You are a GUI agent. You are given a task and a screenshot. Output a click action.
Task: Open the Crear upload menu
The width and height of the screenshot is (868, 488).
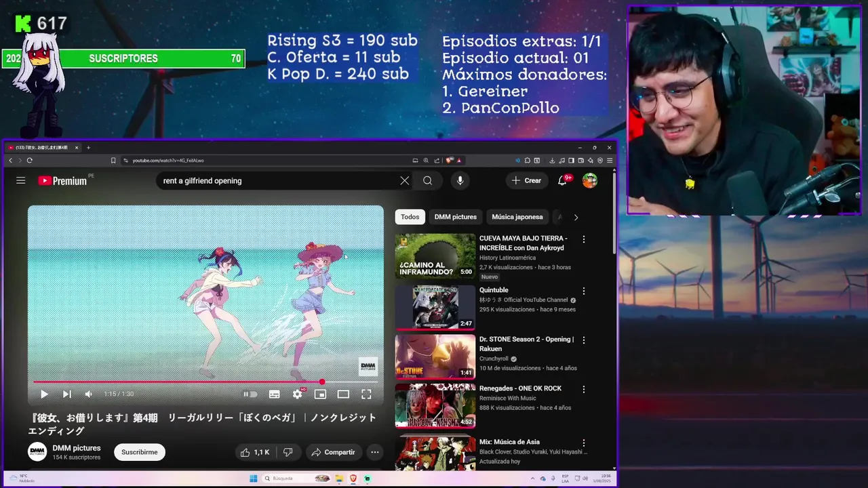tap(527, 180)
